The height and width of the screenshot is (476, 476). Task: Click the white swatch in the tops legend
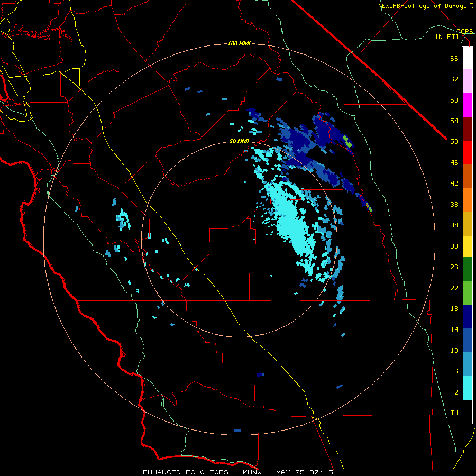coord(467,58)
